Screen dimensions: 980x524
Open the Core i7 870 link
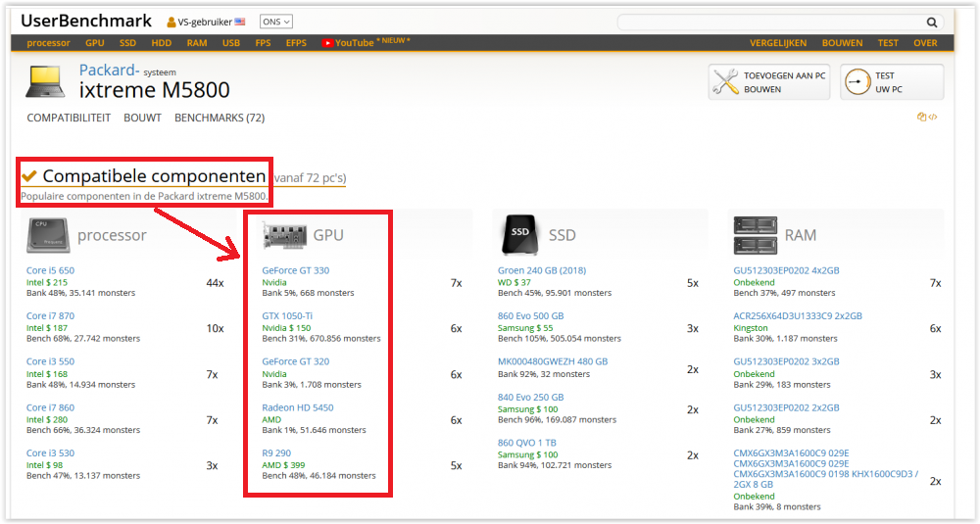click(50, 316)
